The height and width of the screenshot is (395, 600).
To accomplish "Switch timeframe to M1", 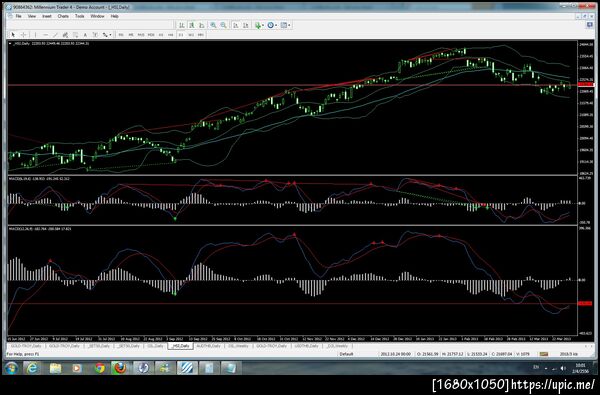I will coord(121,35).
